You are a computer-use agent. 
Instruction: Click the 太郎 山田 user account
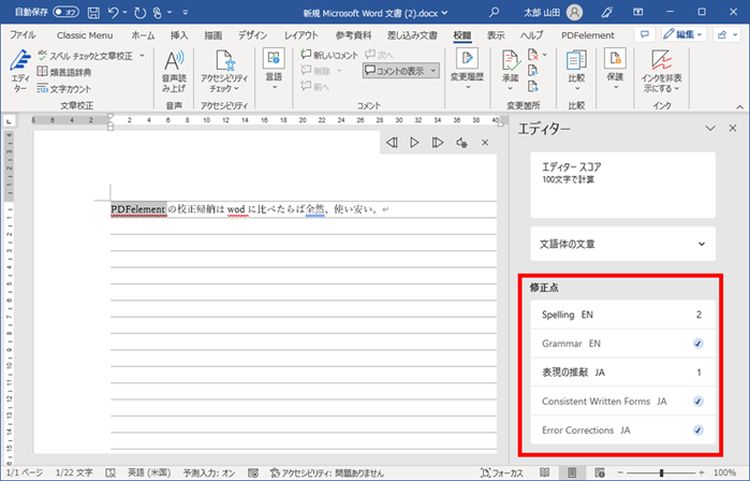click(552, 12)
